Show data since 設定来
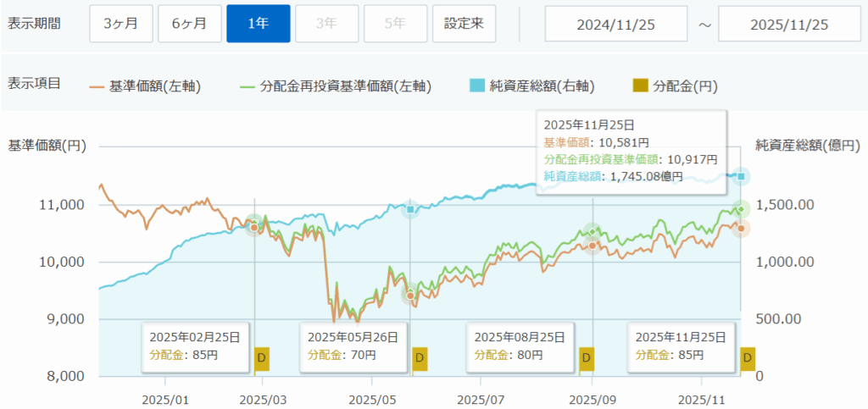This screenshot has width=868, height=409. click(464, 24)
